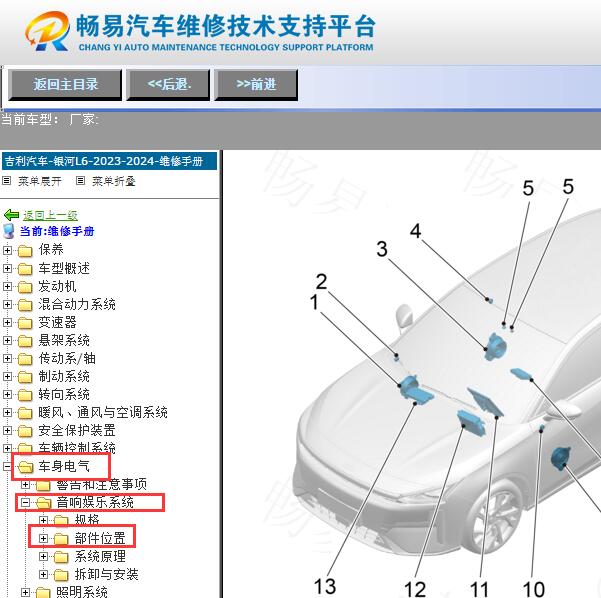Expand the 制动系统 tree node

point(7,376)
